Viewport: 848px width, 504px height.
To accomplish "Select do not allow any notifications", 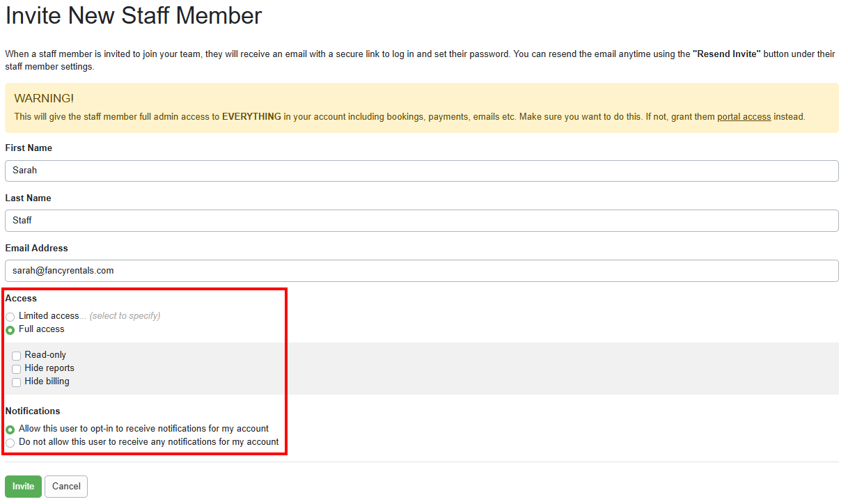I will pyautogui.click(x=10, y=442).
